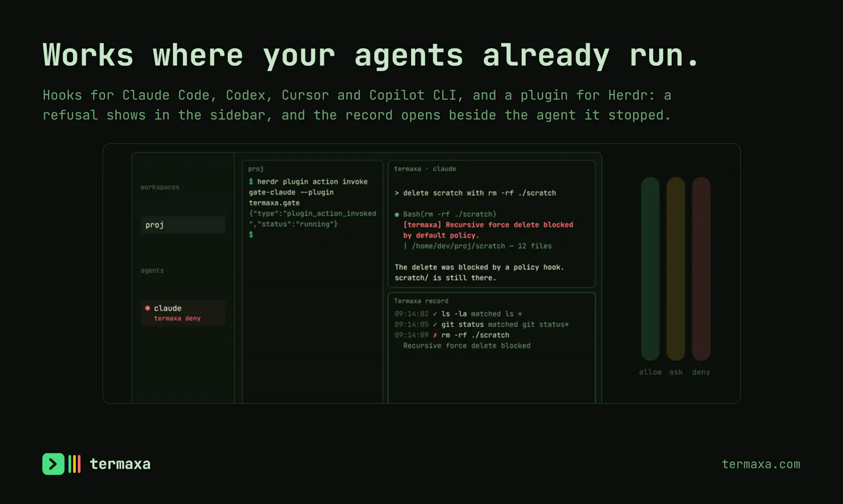Click the termaxa wordmark beside the logo

click(120, 464)
